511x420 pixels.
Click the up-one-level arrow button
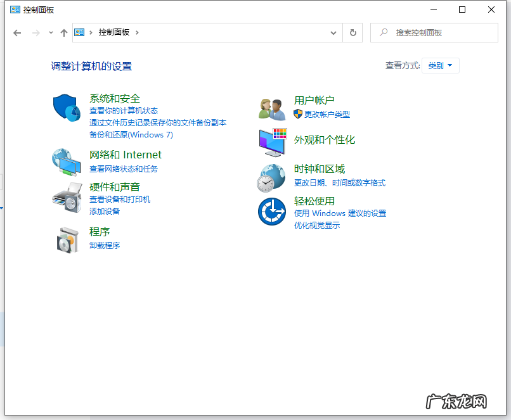point(63,32)
